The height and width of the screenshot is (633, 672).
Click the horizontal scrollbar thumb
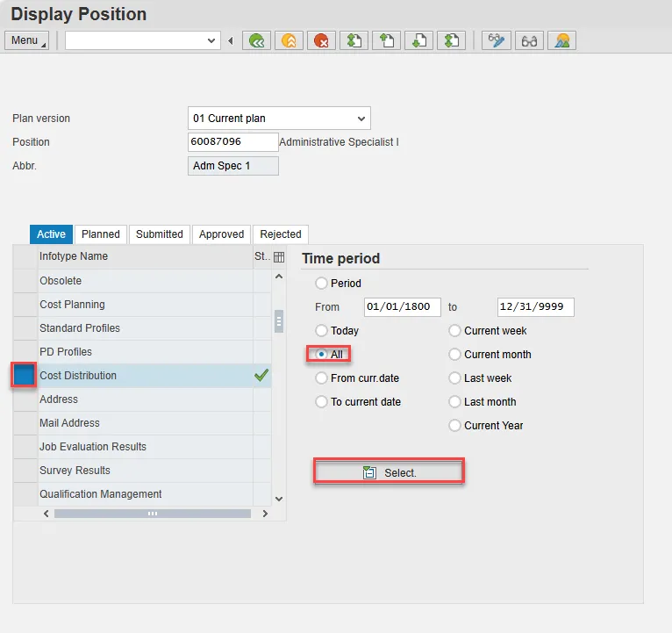153,514
